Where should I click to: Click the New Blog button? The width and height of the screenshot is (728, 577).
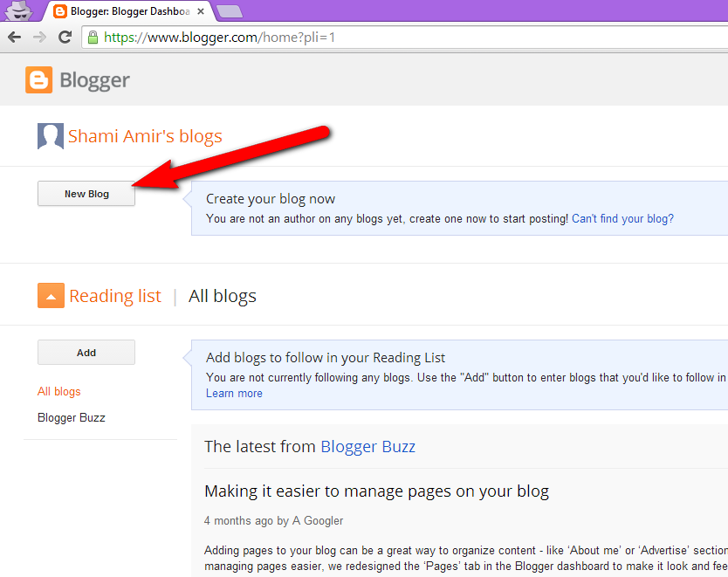[x=86, y=194]
